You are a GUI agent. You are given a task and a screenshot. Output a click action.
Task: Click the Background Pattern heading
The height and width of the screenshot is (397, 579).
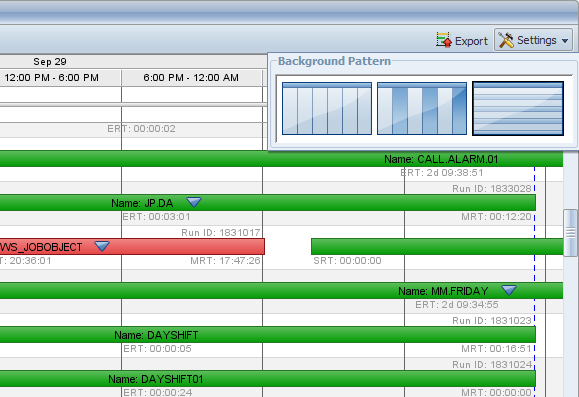334,61
